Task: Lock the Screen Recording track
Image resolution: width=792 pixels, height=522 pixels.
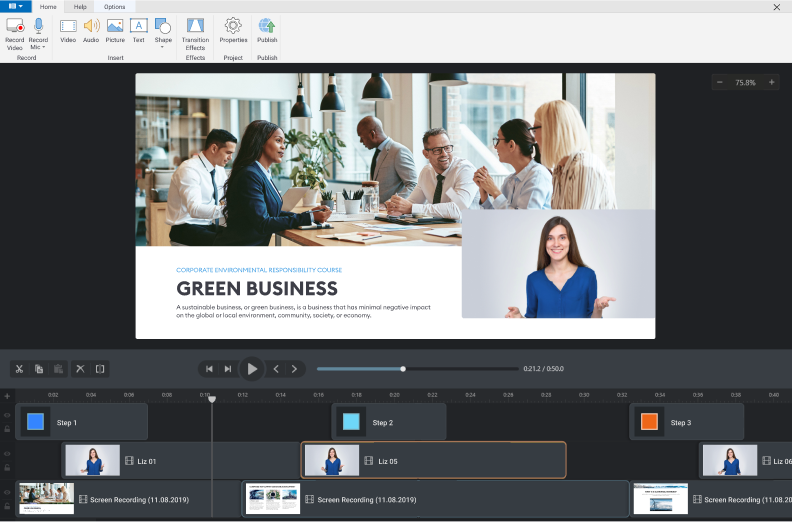Action: [7, 506]
